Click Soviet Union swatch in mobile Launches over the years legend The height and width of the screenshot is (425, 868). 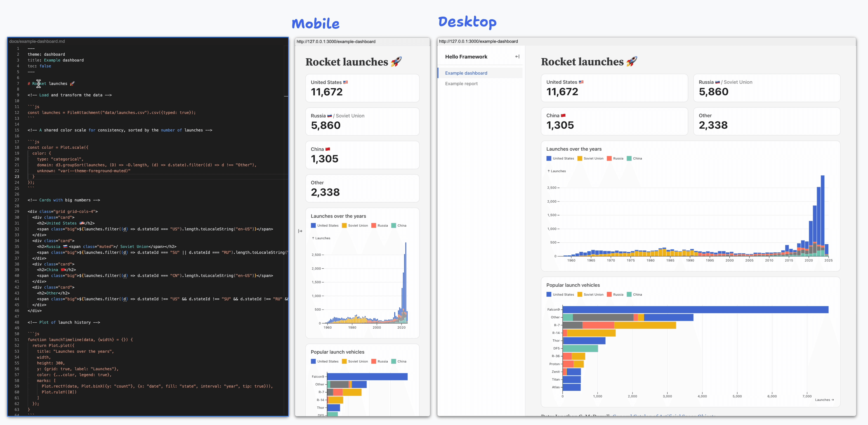(344, 225)
